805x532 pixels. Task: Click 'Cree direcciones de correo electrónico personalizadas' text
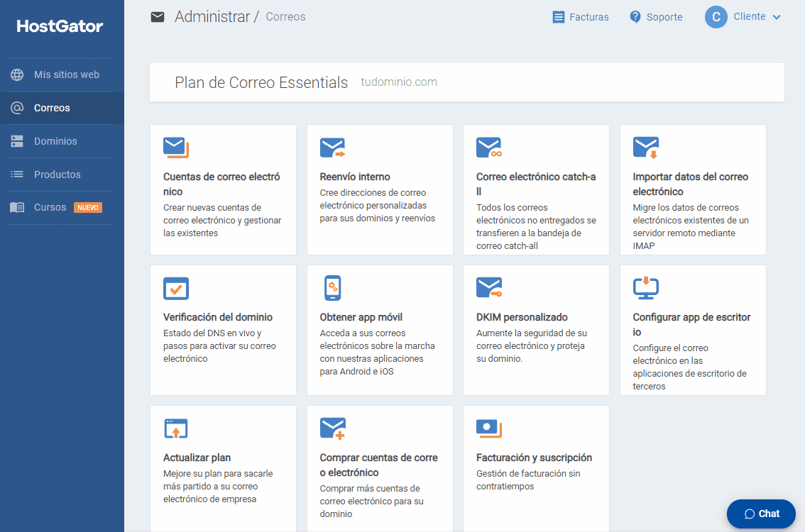(x=378, y=205)
